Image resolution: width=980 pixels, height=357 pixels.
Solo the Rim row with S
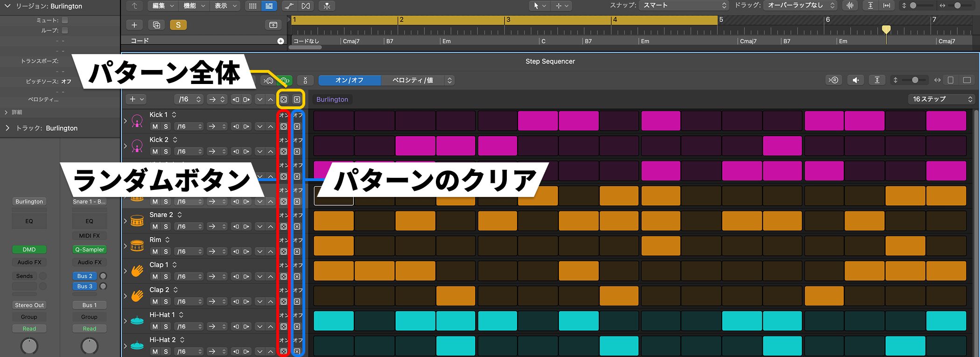coord(166,252)
